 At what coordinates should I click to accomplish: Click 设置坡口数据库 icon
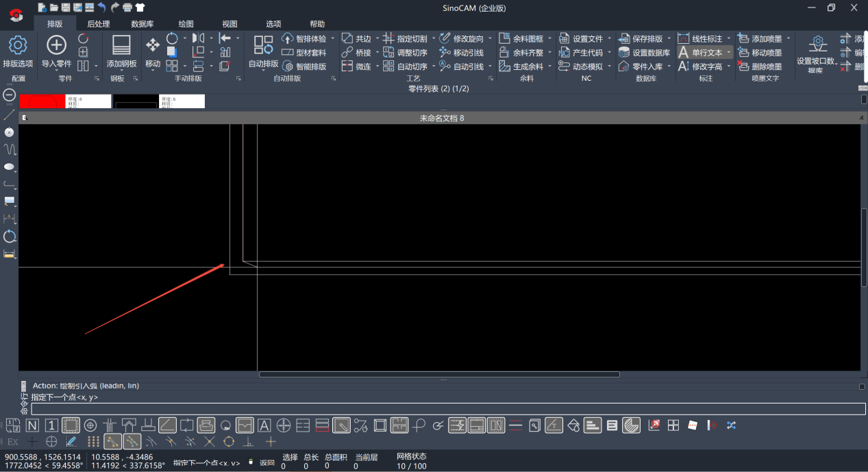(817, 45)
